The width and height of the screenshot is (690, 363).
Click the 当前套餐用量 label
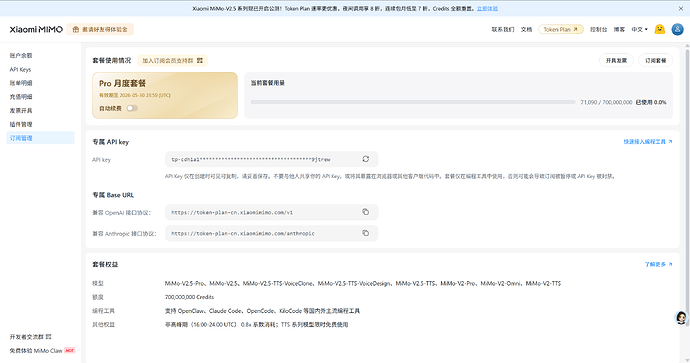pyautogui.click(x=268, y=83)
